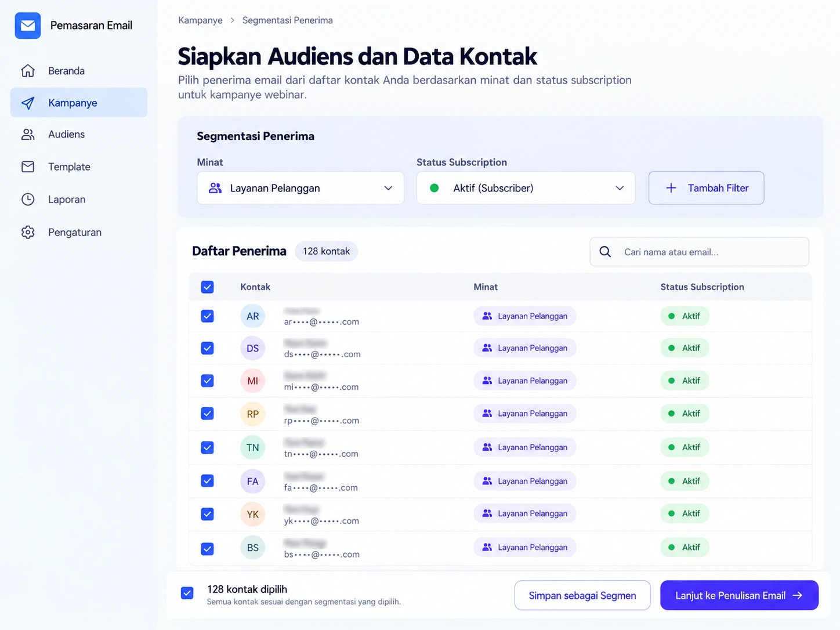Image resolution: width=840 pixels, height=630 pixels.
Task: Click the Kampanye paper plane icon
Action: click(28, 103)
